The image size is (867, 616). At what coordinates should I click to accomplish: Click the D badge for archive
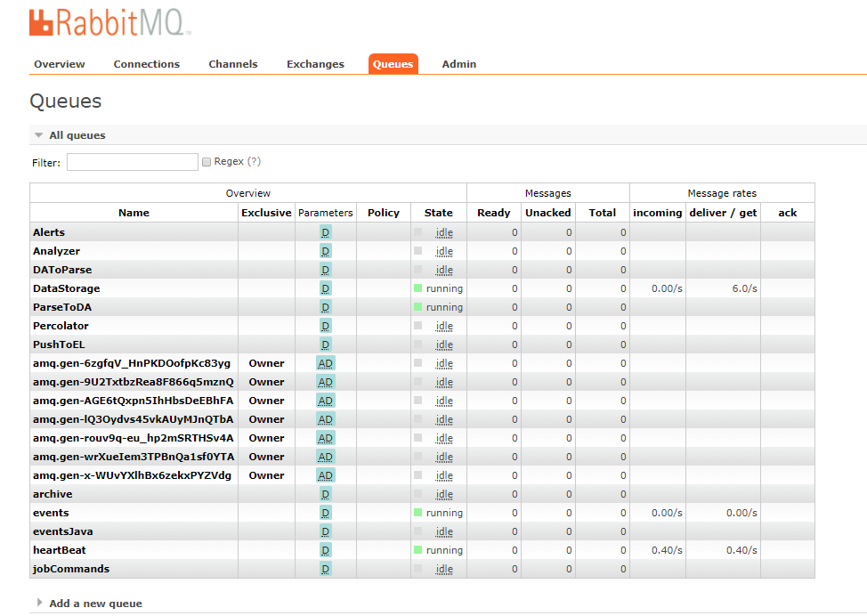(326, 494)
